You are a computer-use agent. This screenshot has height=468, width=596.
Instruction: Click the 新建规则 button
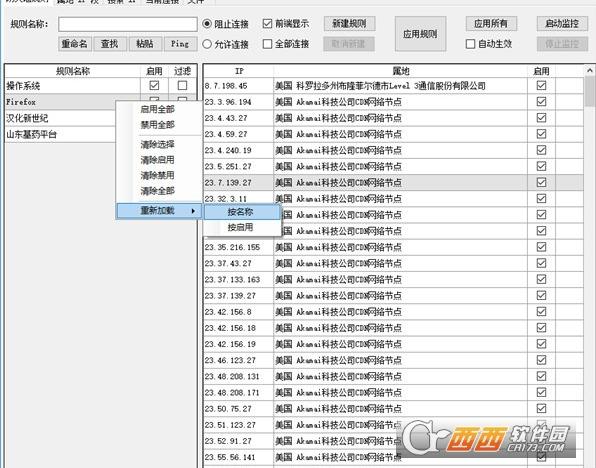point(349,24)
